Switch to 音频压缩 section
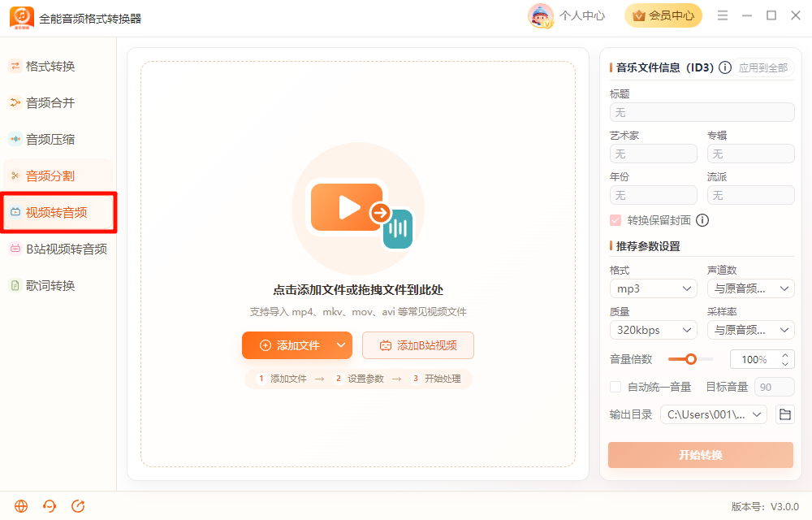The image size is (812, 520). pyautogui.click(x=58, y=139)
